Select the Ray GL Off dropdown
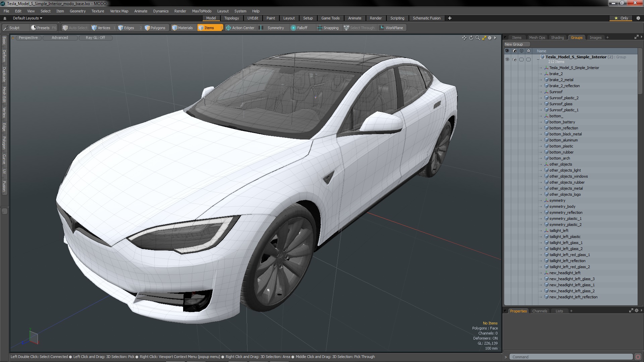The height and width of the screenshot is (362, 644). [x=96, y=38]
